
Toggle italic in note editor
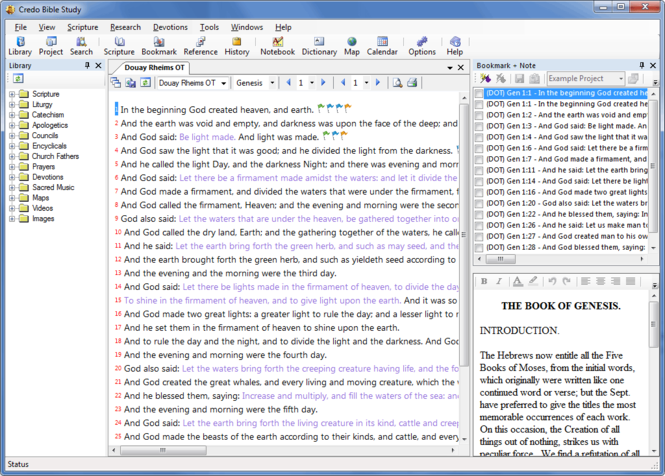(499, 281)
